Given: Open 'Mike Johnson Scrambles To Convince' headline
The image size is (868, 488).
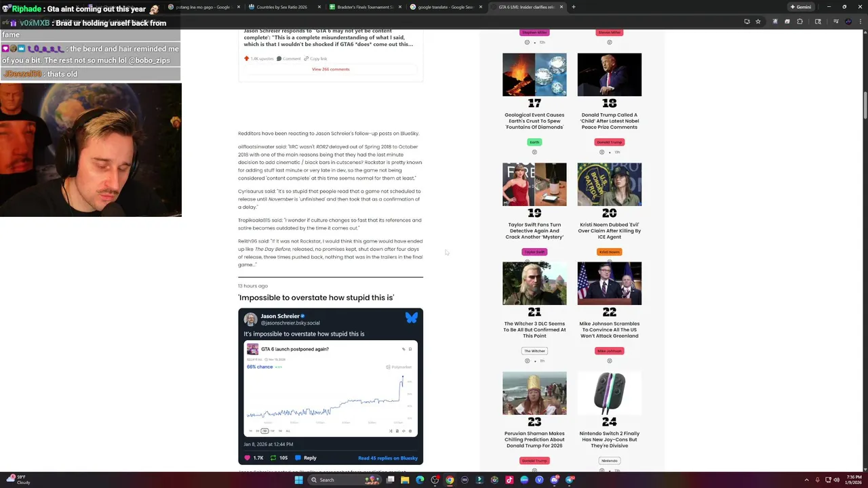Looking at the screenshot, I should point(609,329).
